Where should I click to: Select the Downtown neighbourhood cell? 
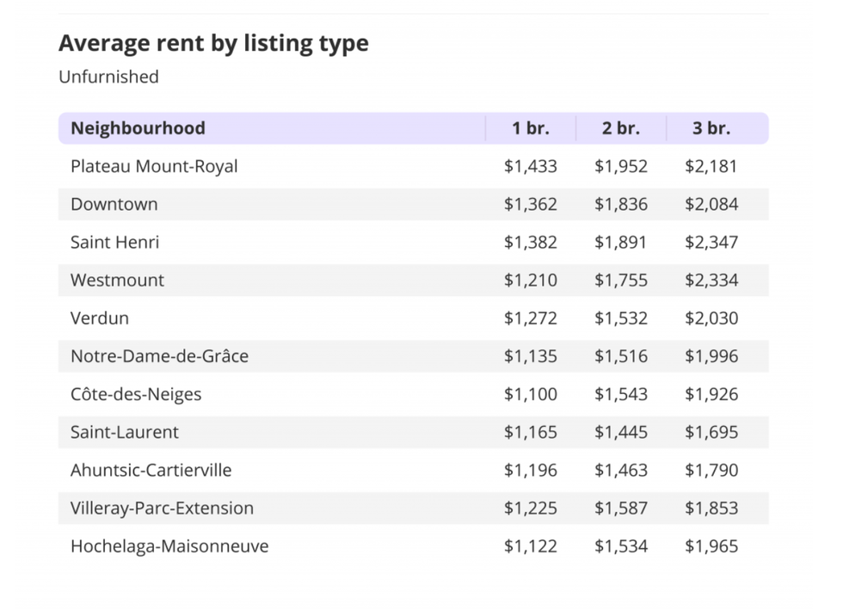point(114,204)
